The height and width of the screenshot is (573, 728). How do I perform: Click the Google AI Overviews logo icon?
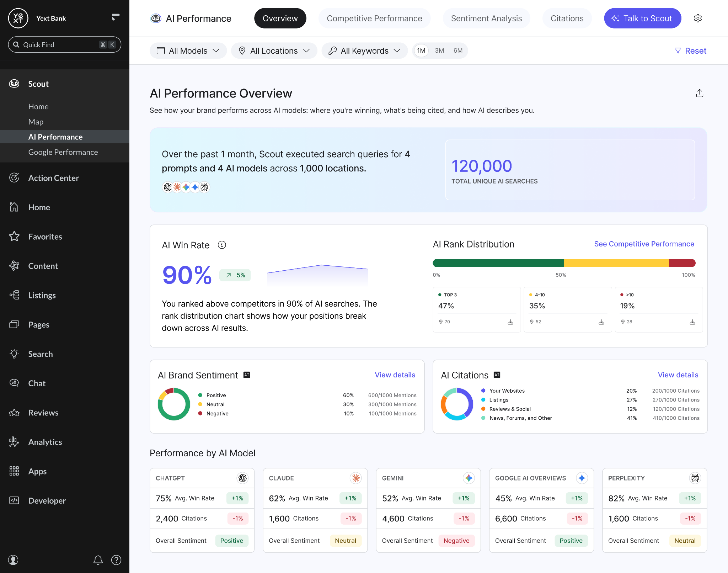click(582, 478)
